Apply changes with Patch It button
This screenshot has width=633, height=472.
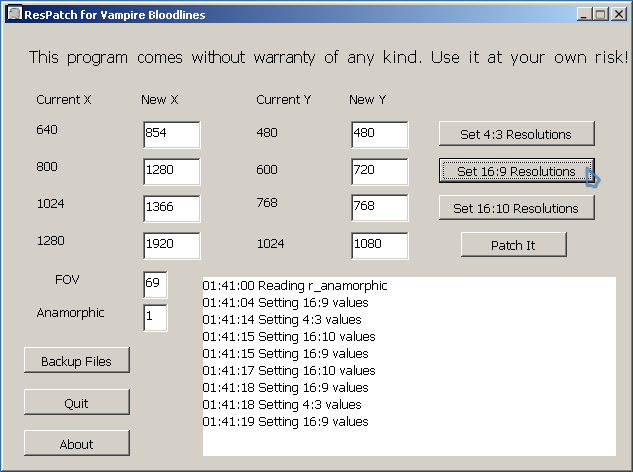[x=514, y=245]
